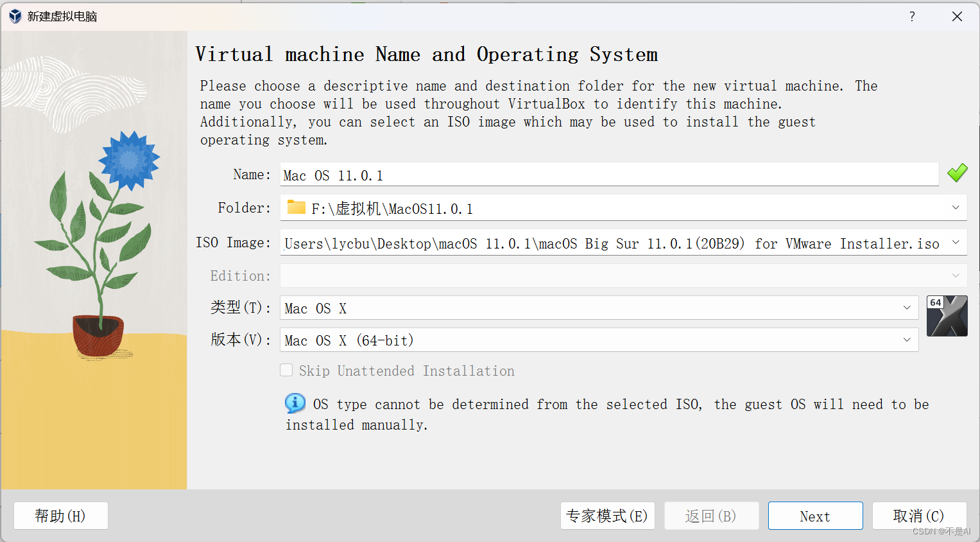Click the 'Edition:' field label
980x542 pixels.
tap(241, 275)
